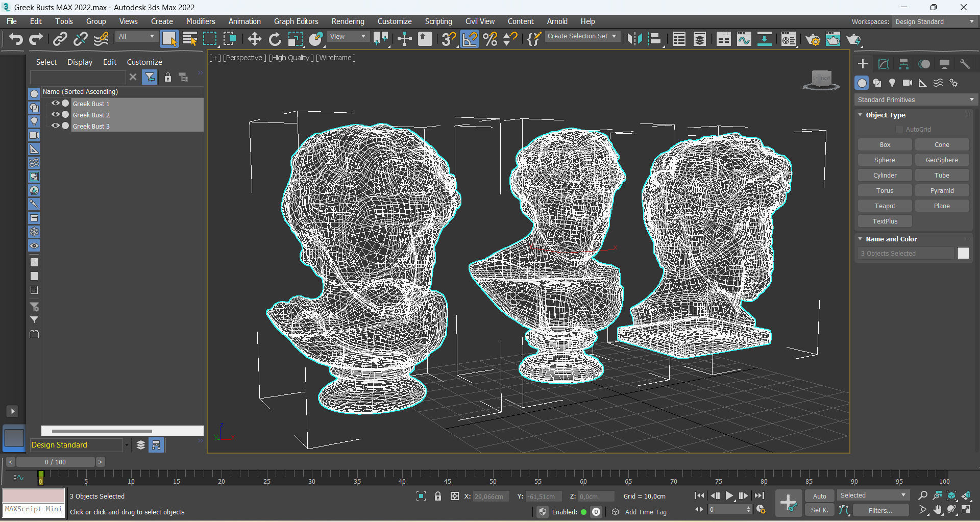This screenshot has height=522, width=980.
Task: Open the Curve Editor from toolbar
Action: [x=744, y=39]
